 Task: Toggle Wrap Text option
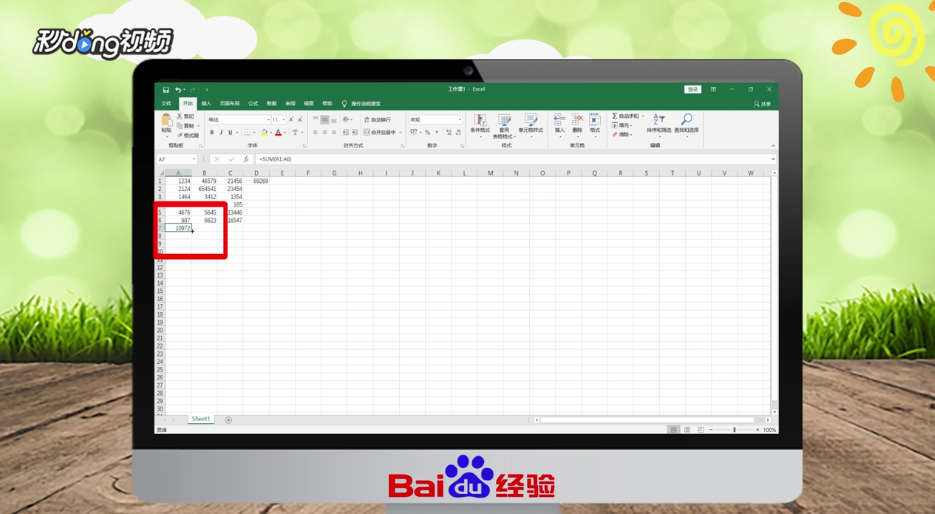pyautogui.click(x=377, y=120)
